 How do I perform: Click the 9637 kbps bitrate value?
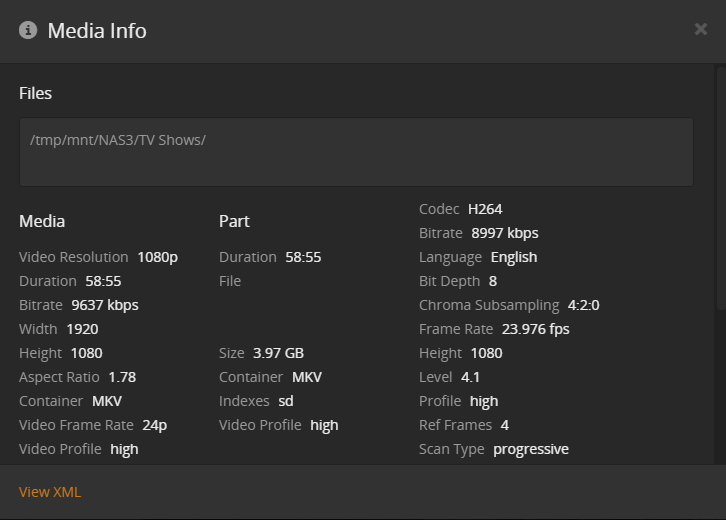(104, 305)
